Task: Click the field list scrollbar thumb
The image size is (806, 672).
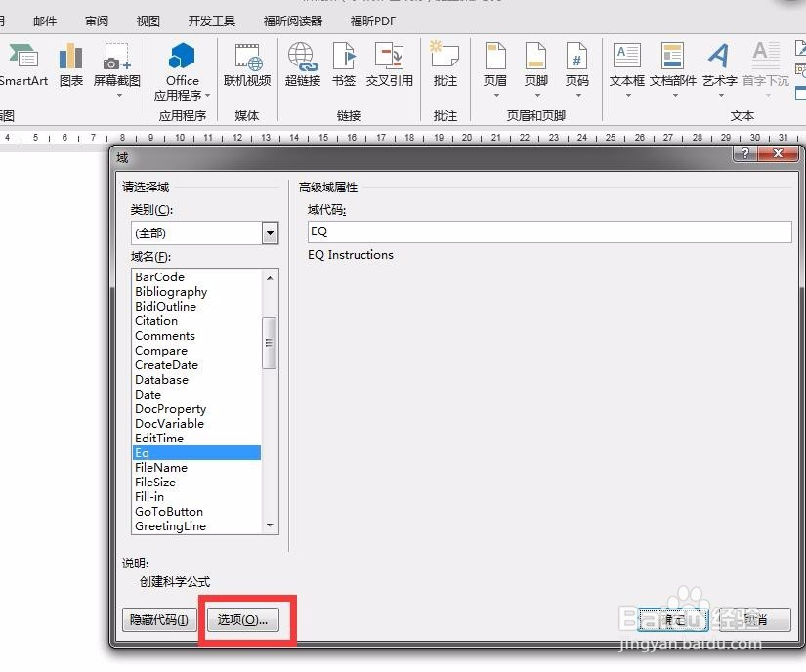Action: coord(269,343)
